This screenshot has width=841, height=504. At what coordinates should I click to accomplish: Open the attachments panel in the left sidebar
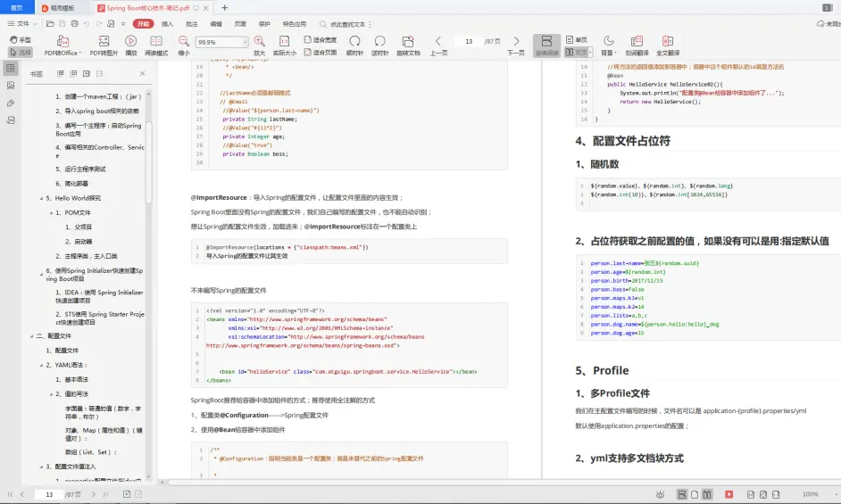click(x=11, y=103)
